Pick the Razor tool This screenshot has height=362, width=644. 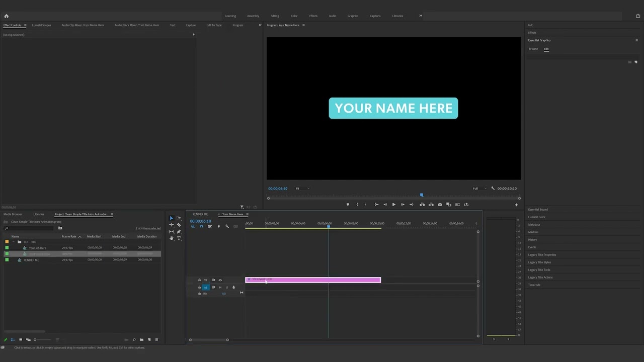[x=179, y=225]
